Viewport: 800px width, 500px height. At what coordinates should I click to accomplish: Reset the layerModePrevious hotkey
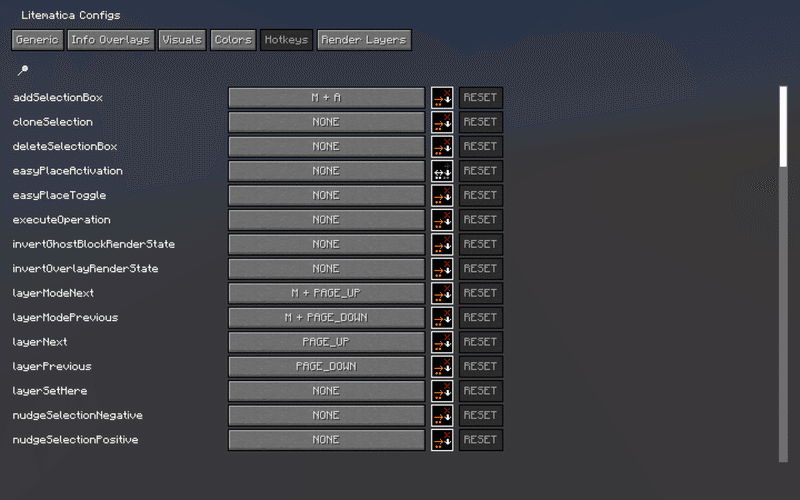click(x=481, y=318)
